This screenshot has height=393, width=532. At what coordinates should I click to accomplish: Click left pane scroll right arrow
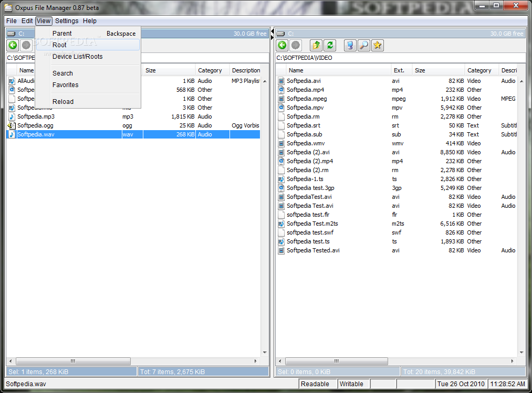coord(255,361)
